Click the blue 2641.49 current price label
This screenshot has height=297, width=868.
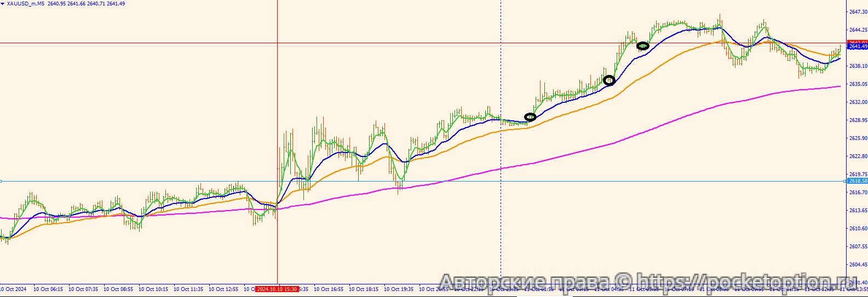[858, 47]
